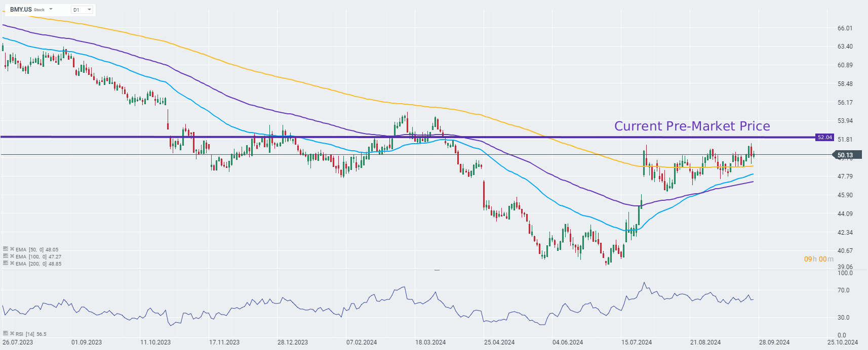Screen dimensions: 868x350
Task: Click the 25.10.2024 date label
Action: [843, 342]
